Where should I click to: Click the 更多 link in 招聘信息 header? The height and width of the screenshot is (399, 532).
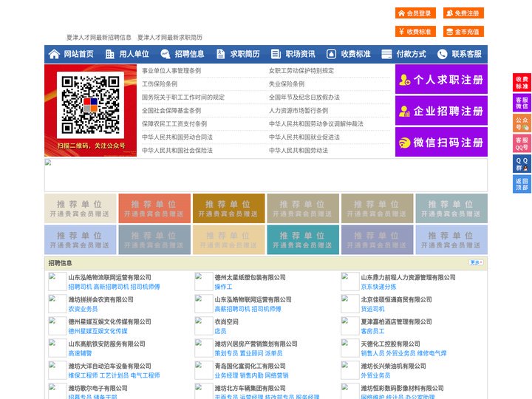point(476,262)
